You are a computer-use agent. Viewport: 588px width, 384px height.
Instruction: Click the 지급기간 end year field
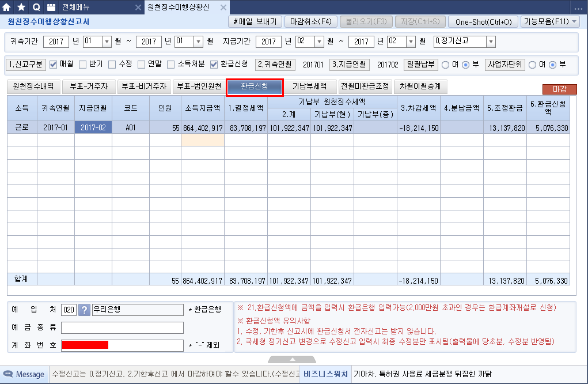(x=361, y=42)
